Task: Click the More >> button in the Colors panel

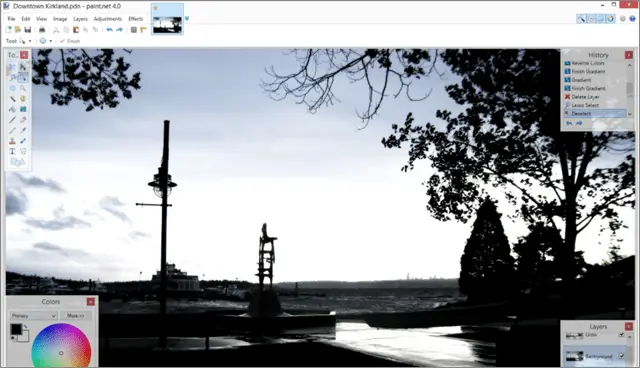Action: pos(76,316)
